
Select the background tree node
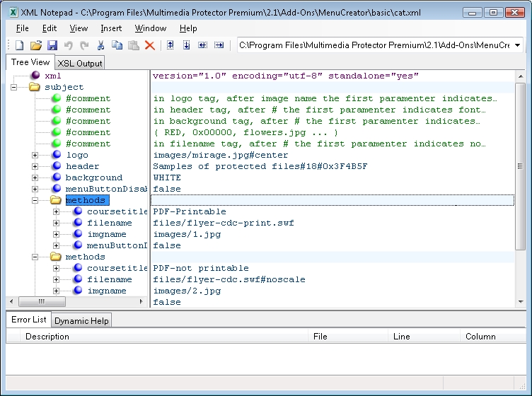tap(93, 177)
